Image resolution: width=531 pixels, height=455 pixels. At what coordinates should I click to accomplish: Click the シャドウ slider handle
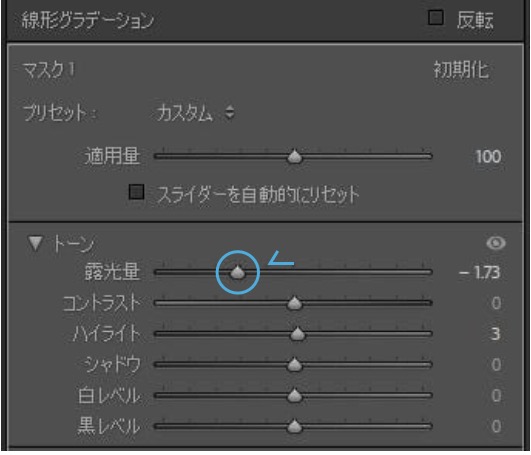(295, 365)
